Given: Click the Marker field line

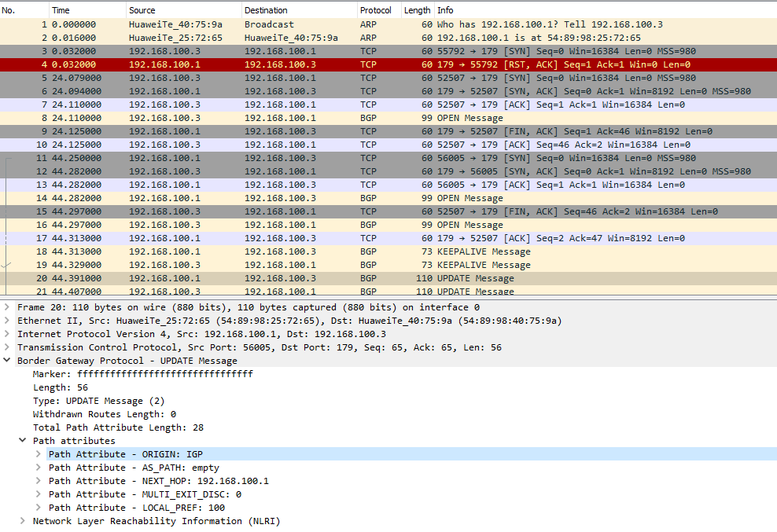Looking at the screenshot, I should (142, 374).
